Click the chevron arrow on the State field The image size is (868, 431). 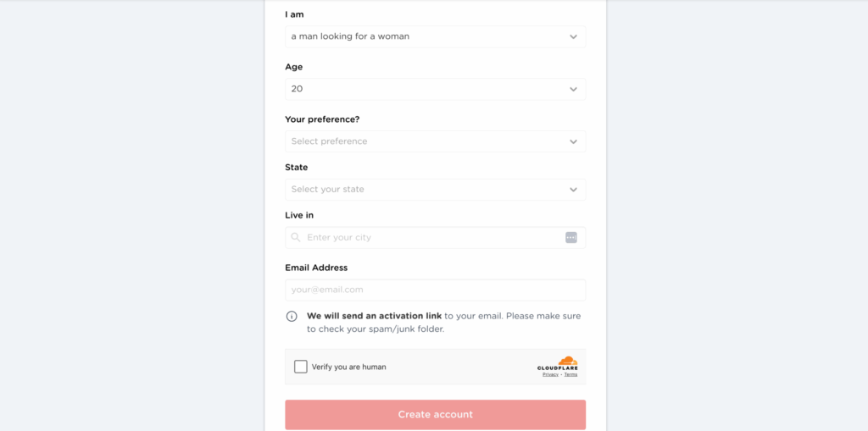(574, 190)
